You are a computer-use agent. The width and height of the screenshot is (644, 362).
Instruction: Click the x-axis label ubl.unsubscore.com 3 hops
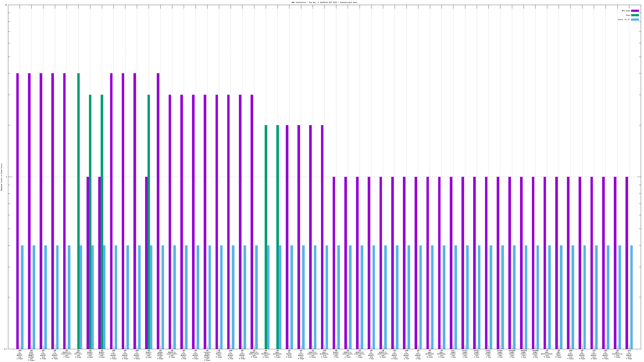click(617, 354)
